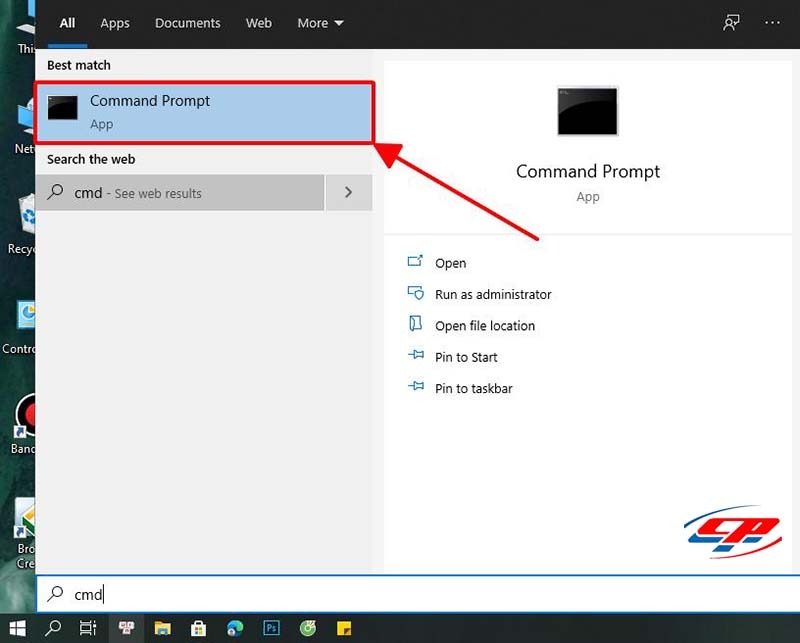Click the Open action icon
Screen dimensions: 800x643
(x=415, y=261)
